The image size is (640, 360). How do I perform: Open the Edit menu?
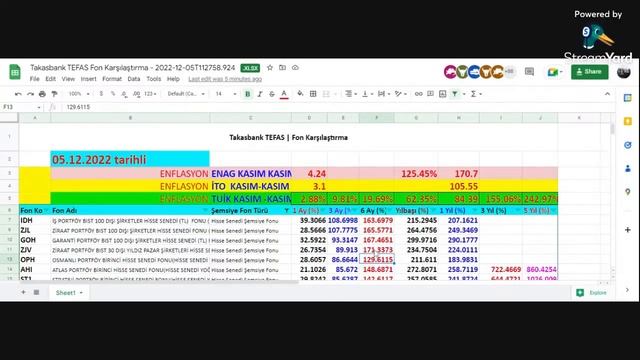click(x=51, y=79)
